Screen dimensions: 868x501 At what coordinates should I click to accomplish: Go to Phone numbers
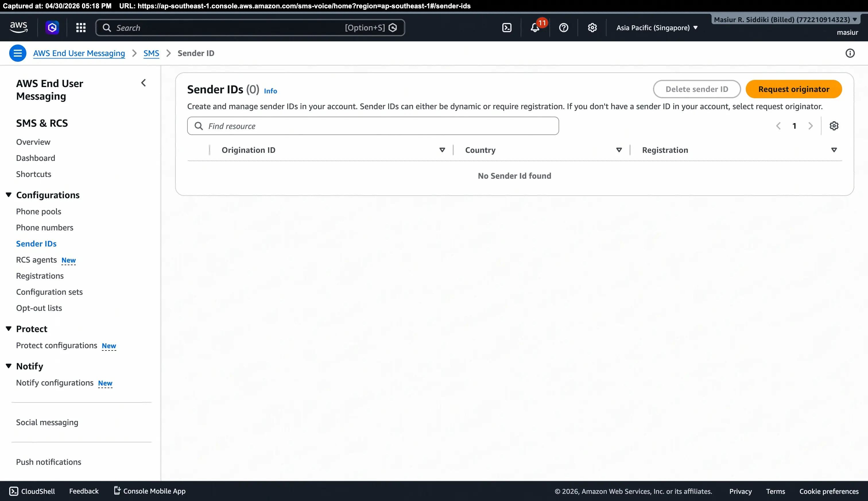tap(45, 228)
